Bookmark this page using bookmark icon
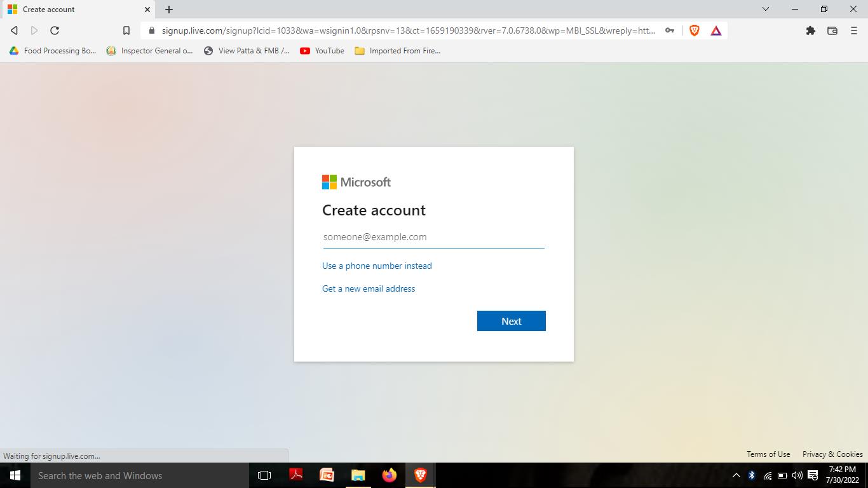This screenshot has width=868, height=488. coord(126,30)
